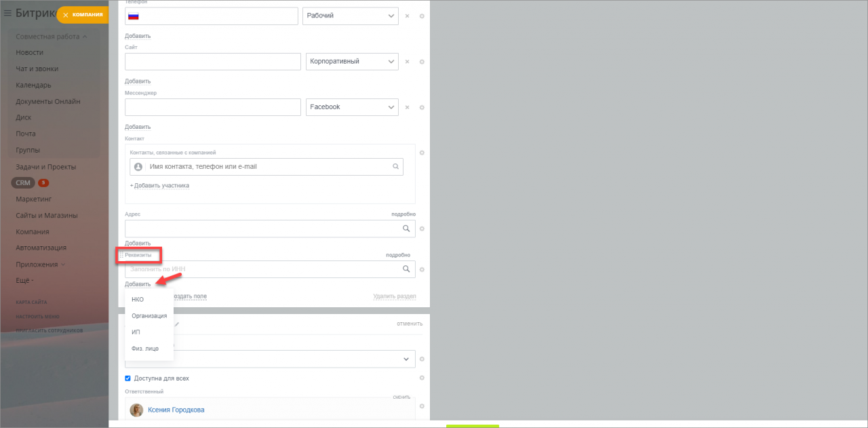Open 'Маркетинг' in the sidebar
This screenshot has height=428, width=868.
pos(34,199)
